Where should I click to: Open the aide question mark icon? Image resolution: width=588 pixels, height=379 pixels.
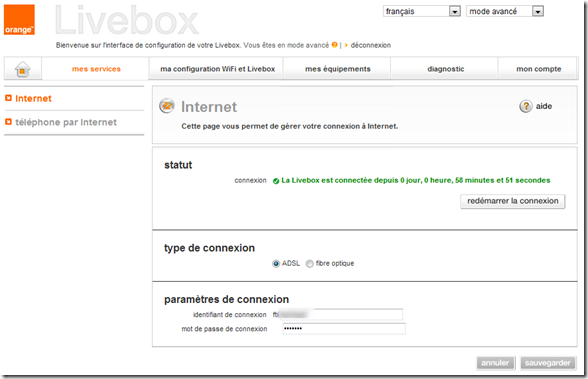click(x=526, y=106)
